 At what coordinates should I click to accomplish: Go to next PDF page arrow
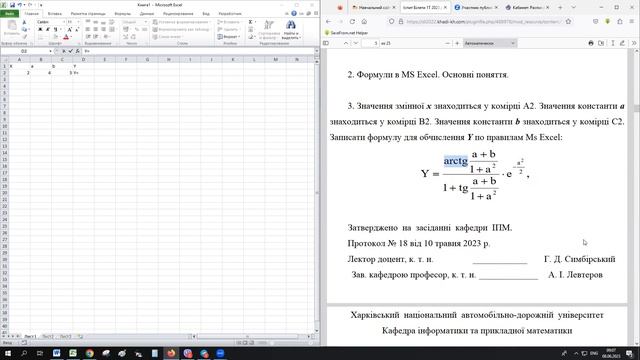click(x=356, y=43)
